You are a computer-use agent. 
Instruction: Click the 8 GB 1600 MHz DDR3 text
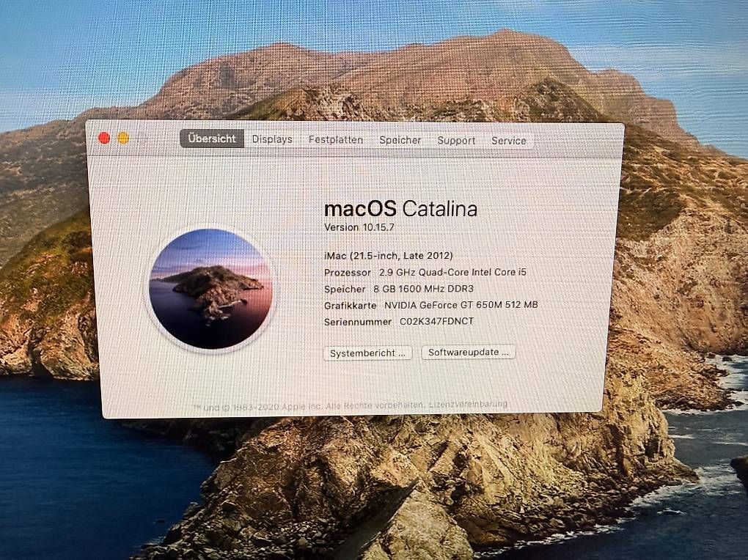click(x=423, y=289)
